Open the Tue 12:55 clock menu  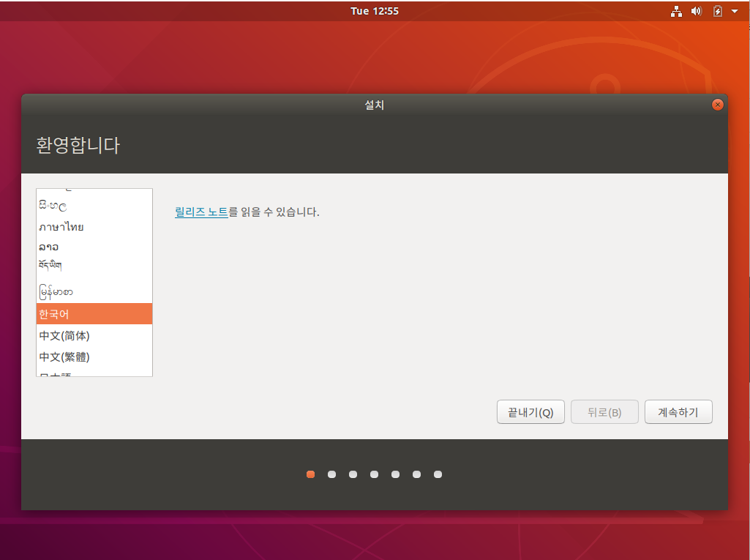[375, 11]
